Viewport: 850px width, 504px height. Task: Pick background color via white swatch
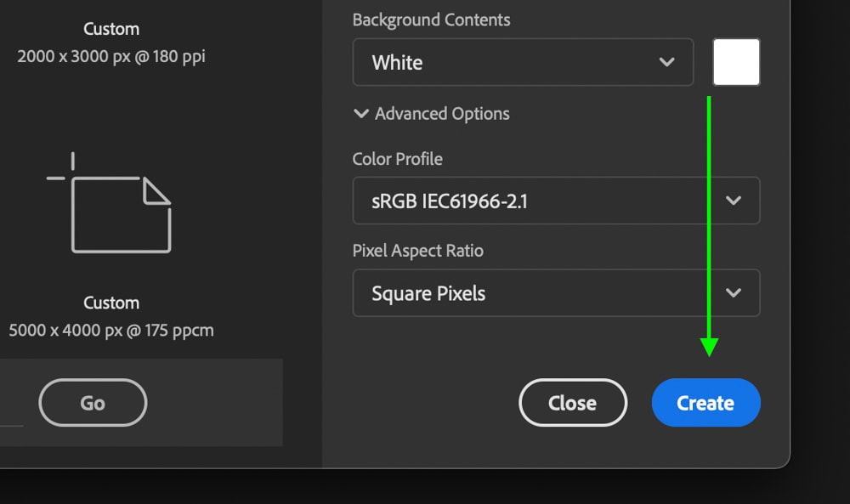click(736, 62)
